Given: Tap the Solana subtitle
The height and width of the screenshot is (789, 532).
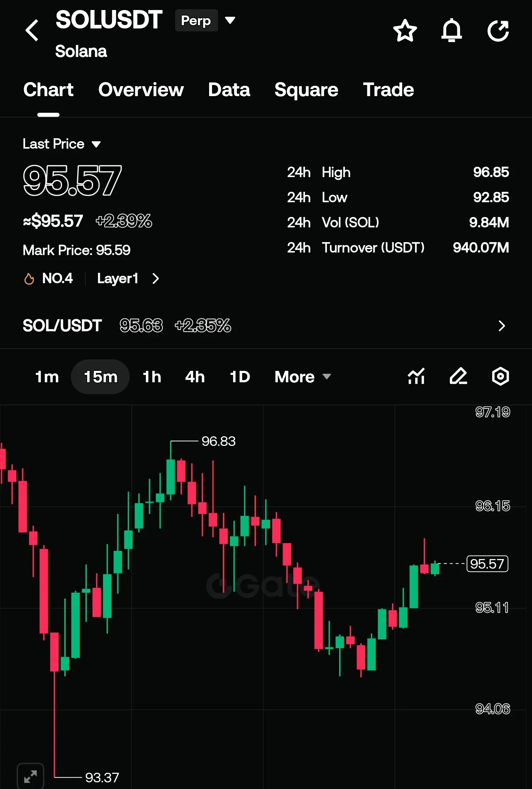Looking at the screenshot, I should 81,51.
